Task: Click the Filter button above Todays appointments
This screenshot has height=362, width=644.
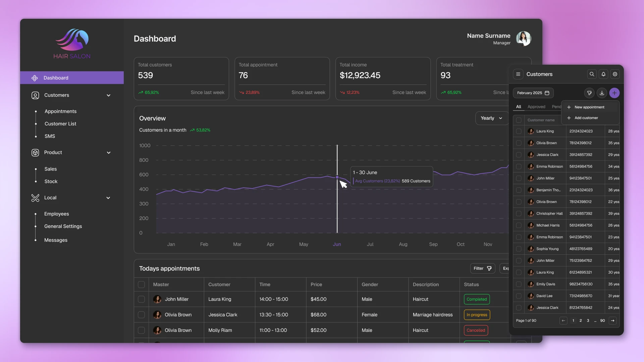Action: point(482,268)
